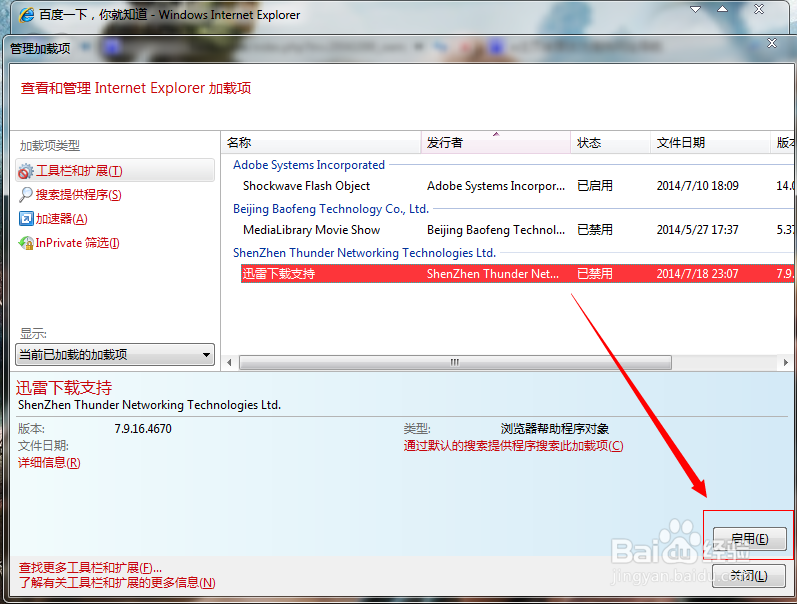Close the 管理加载项 dialog with X
This screenshot has height=604, width=797.
772,43
